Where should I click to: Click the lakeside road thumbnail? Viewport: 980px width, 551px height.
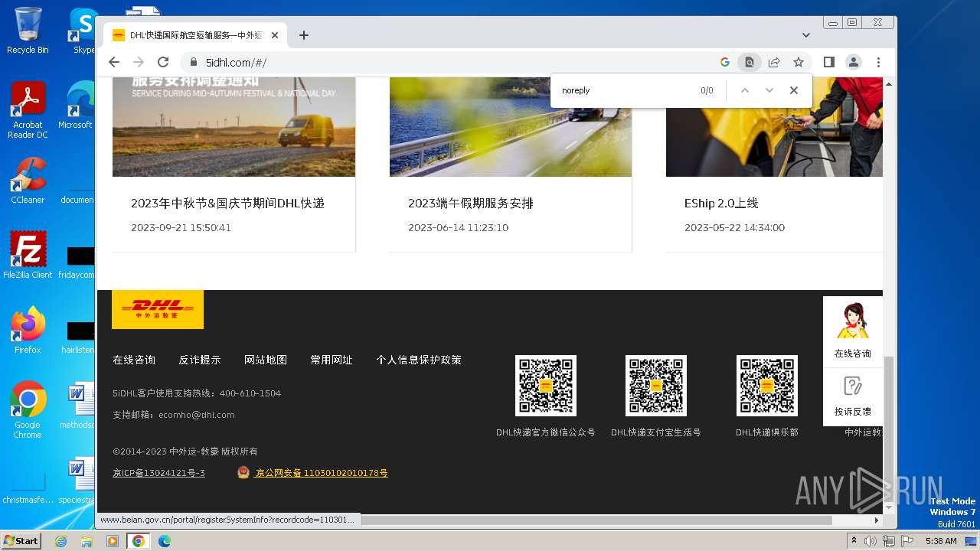pyautogui.click(x=511, y=127)
